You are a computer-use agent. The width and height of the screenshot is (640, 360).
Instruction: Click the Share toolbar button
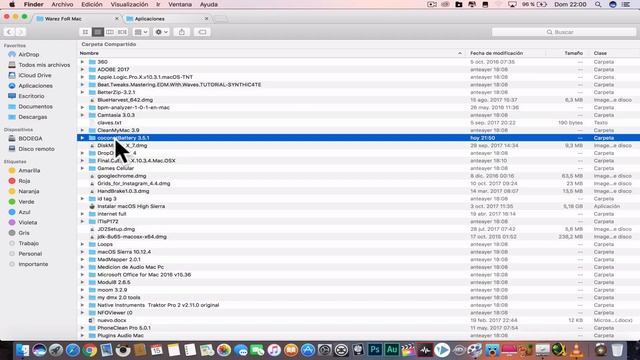click(x=182, y=32)
